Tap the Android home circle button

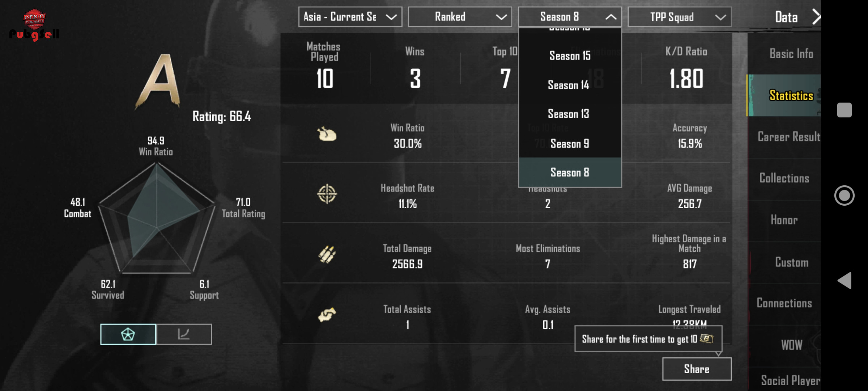point(844,195)
